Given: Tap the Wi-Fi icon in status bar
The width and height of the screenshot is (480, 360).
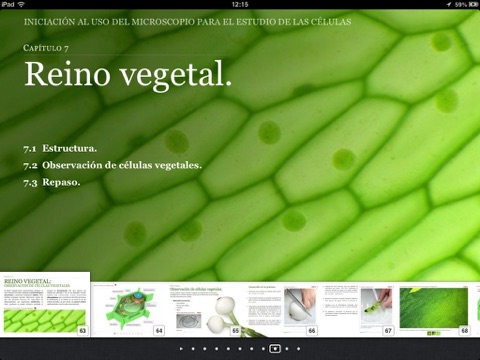Looking at the screenshot, I should click(x=21, y=4).
